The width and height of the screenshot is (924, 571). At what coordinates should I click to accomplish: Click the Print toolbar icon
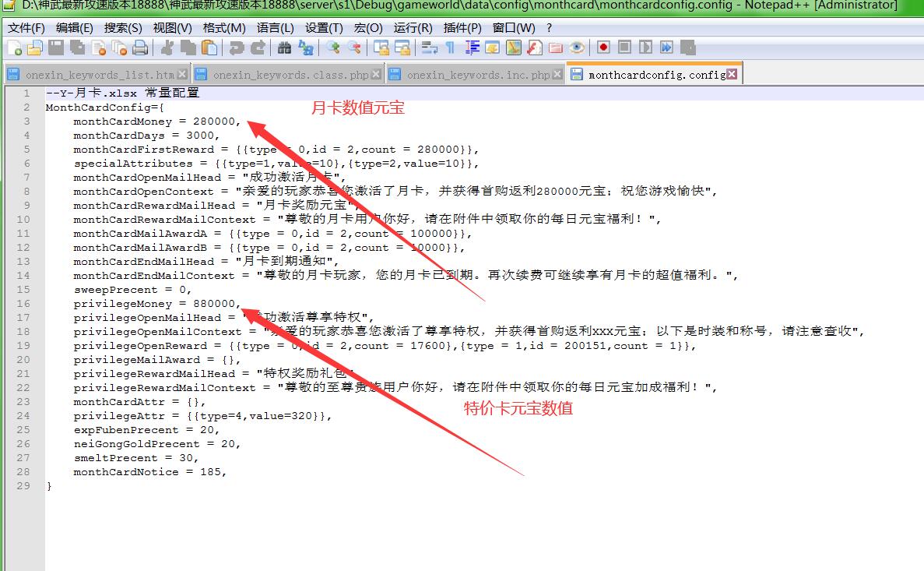pos(140,48)
